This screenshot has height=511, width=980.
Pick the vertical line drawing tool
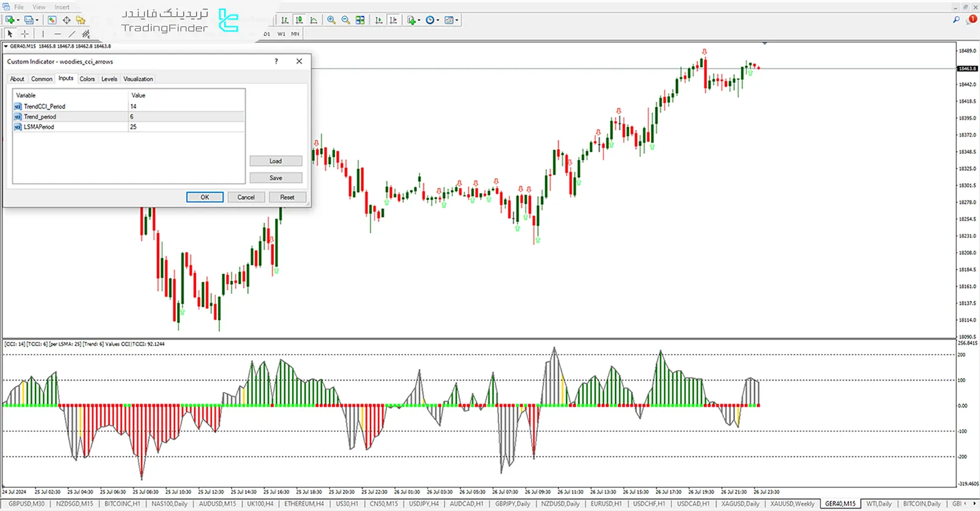43,34
